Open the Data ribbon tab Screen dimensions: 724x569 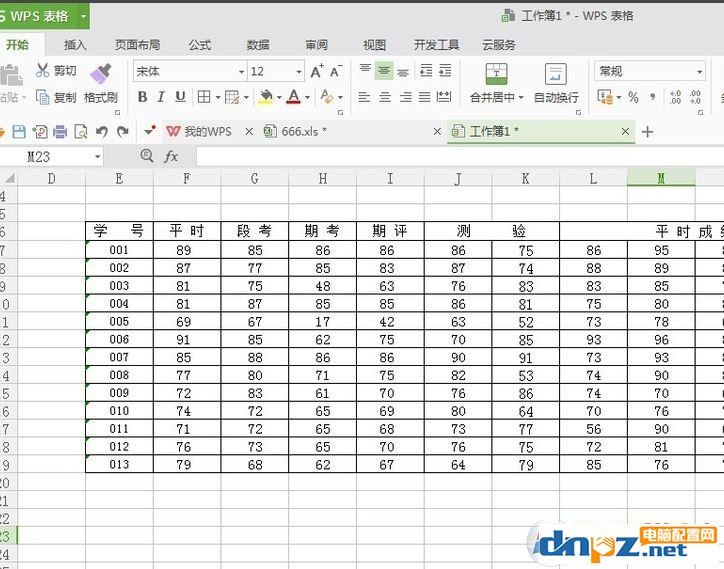pyautogui.click(x=258, y=45)
